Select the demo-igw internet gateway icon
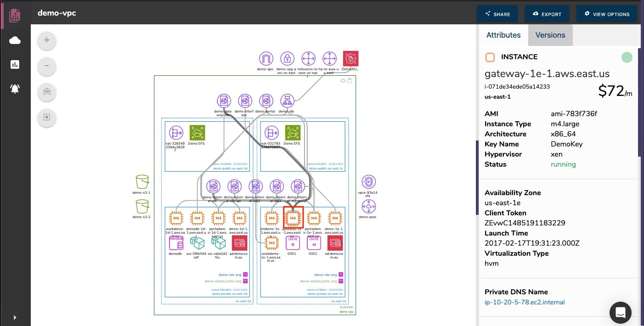The image size is (644, 326). click(x=266, y=58)
